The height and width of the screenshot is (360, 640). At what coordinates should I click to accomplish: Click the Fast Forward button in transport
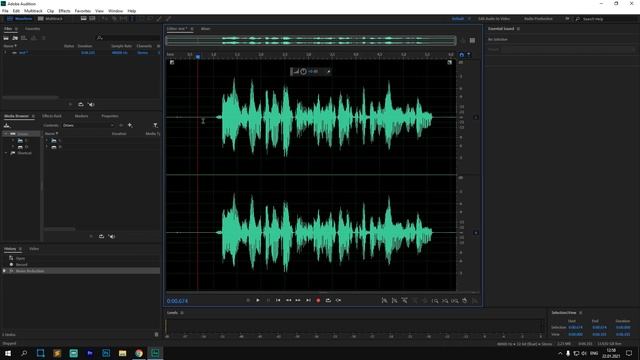(x=298, y=300)
